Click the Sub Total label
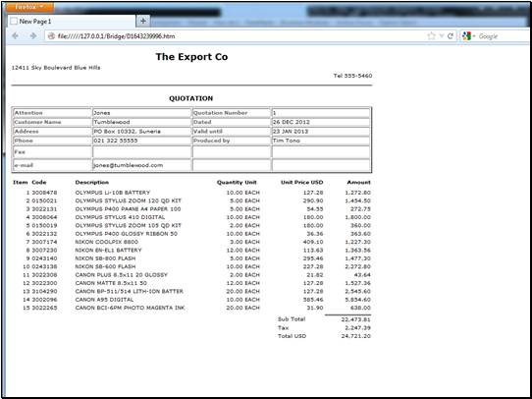Screen dimensions: 532x399 click(x=292, y=319)
